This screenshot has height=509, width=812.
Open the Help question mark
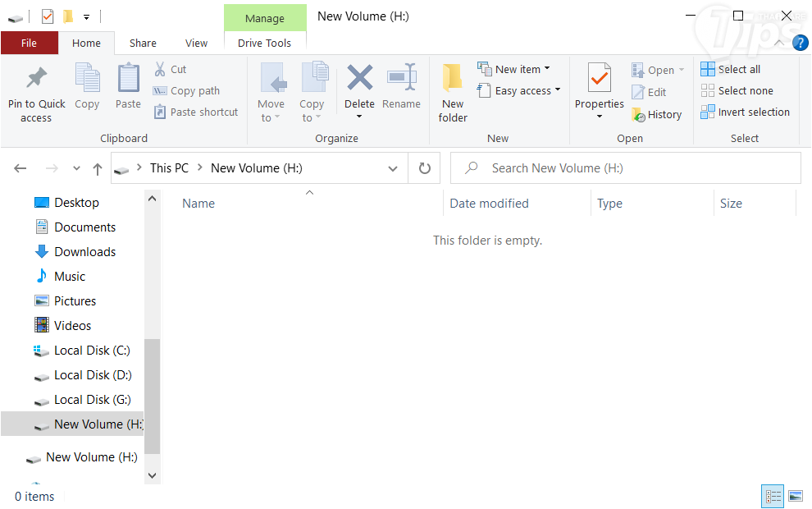pos(800,43)
